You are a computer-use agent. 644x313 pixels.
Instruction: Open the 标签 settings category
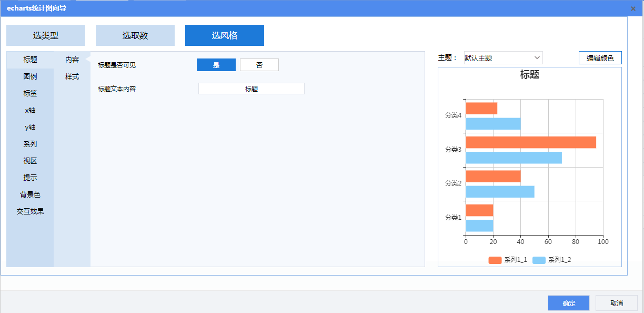click(30, 93)
